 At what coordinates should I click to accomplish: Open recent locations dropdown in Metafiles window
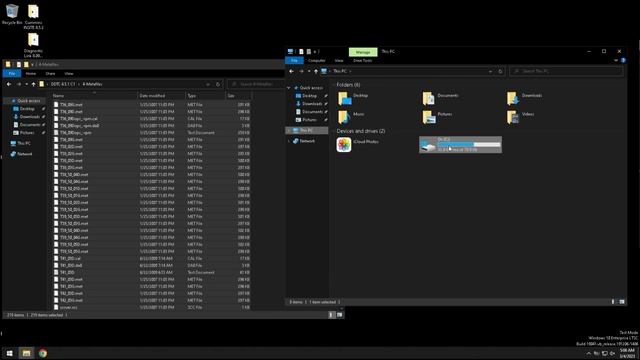(27, 84)
